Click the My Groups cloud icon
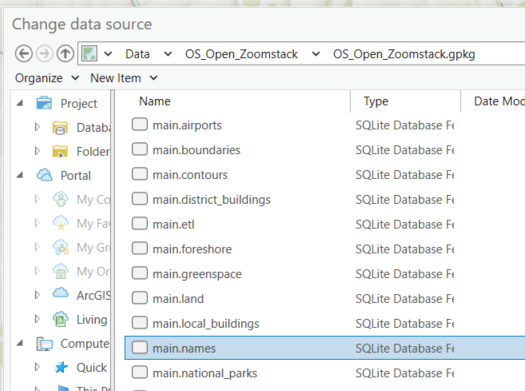 click(x=61, y=247)
